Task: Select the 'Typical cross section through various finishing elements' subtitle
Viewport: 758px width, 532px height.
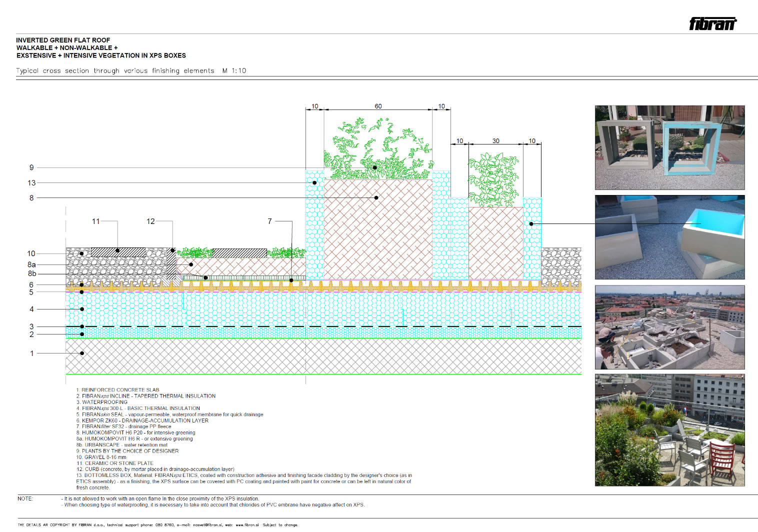Action: coord(131,70)
